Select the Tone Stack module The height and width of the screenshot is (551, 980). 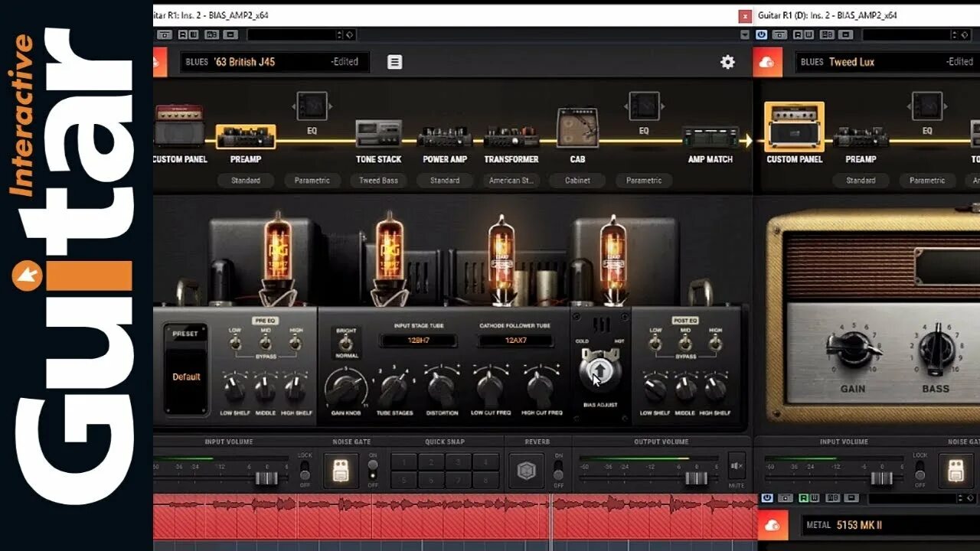click(x=378, y=134)
